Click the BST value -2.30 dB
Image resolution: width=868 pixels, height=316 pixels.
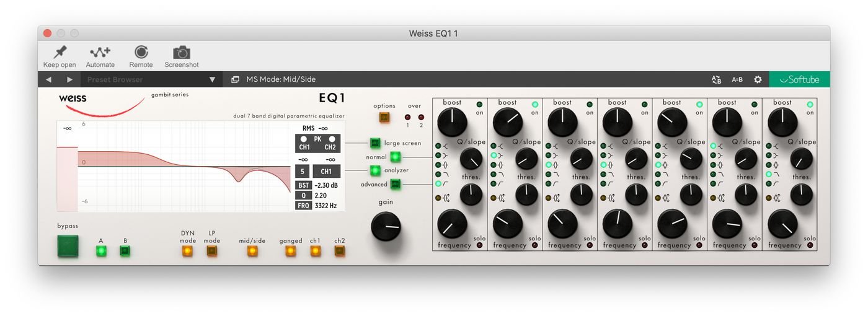(x=327, y=185)
